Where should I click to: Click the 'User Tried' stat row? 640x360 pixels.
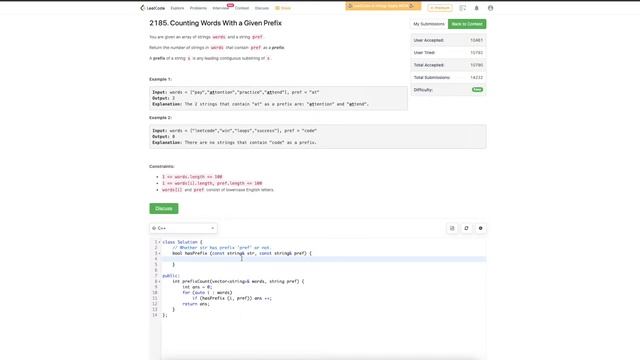point(448,53)
